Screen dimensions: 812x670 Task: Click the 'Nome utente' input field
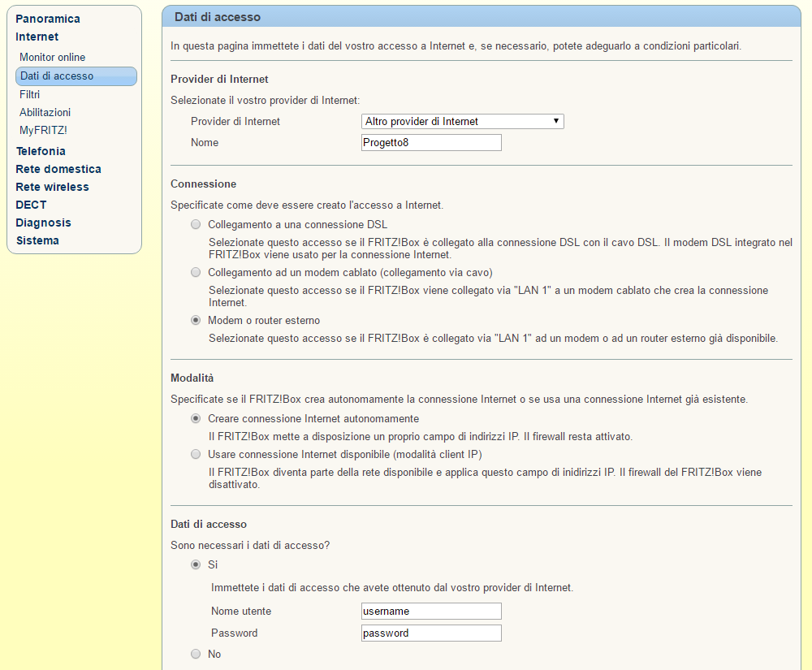pyautogui.click(x=431, y=612)
